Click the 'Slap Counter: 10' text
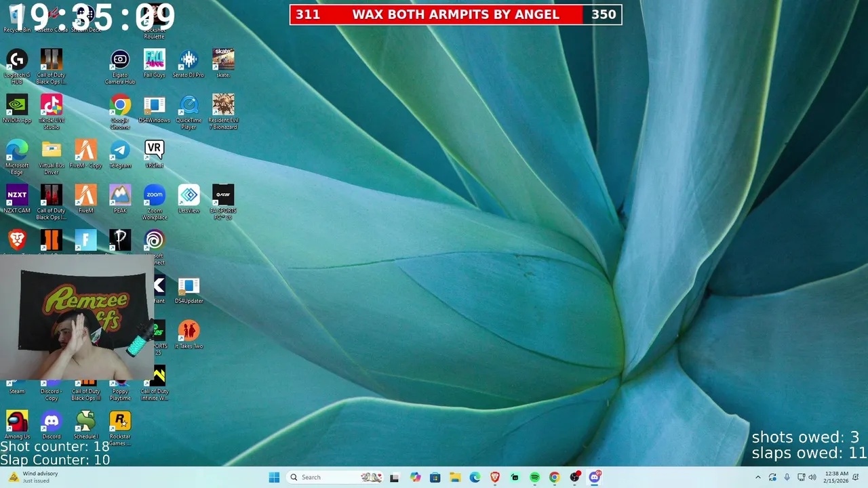The image size is (868, 488). (55, 460)
